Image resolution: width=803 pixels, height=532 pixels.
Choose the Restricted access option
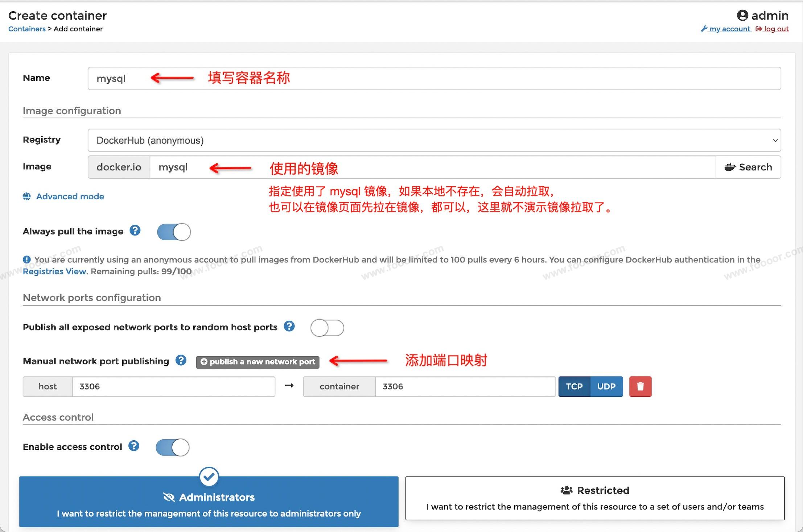(x=595, y=498)
